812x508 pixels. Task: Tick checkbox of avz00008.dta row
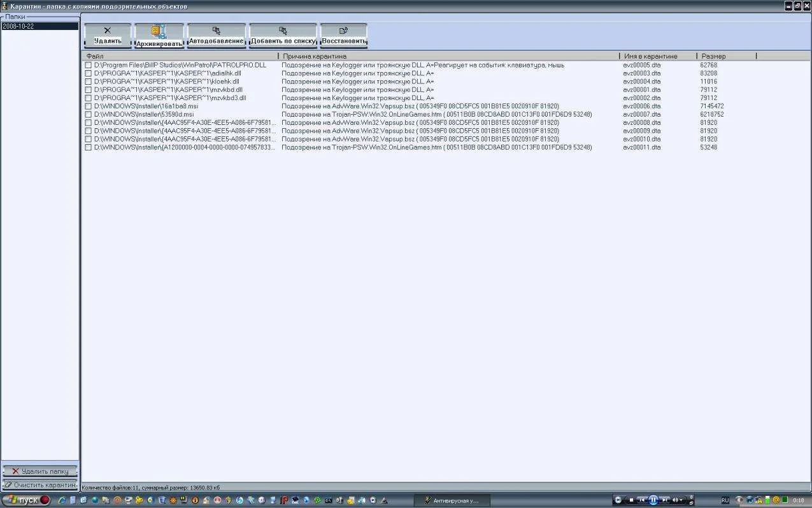coord(89,123)
